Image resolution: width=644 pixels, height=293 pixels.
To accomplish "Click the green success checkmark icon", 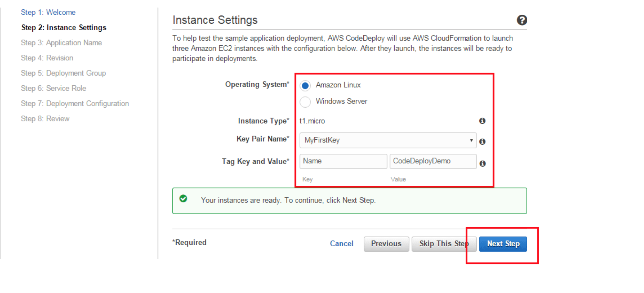I will (x=183, y=198).
